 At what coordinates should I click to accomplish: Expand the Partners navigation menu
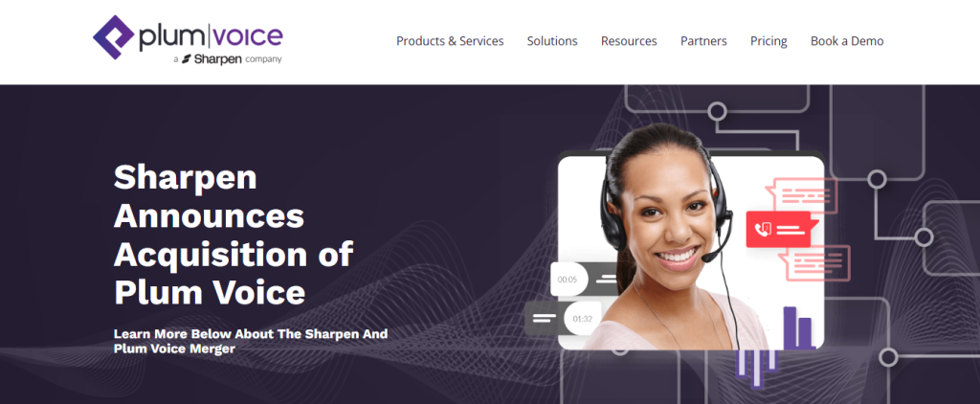[x=703, y=41]
